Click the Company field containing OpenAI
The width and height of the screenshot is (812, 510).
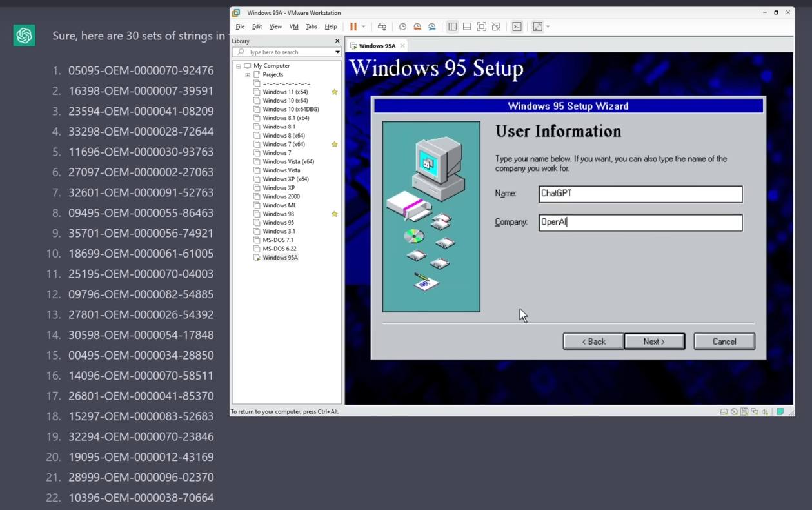click(x=640, y=223)
